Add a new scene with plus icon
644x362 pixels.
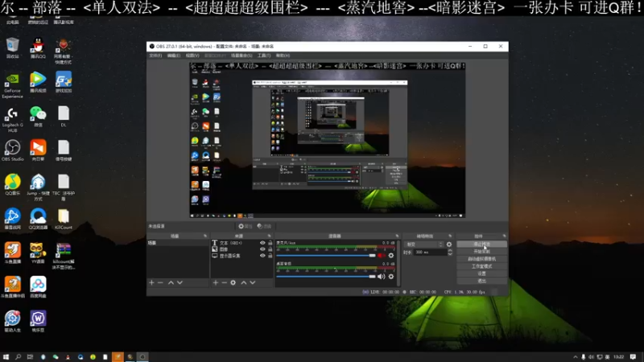pos(151,282)
